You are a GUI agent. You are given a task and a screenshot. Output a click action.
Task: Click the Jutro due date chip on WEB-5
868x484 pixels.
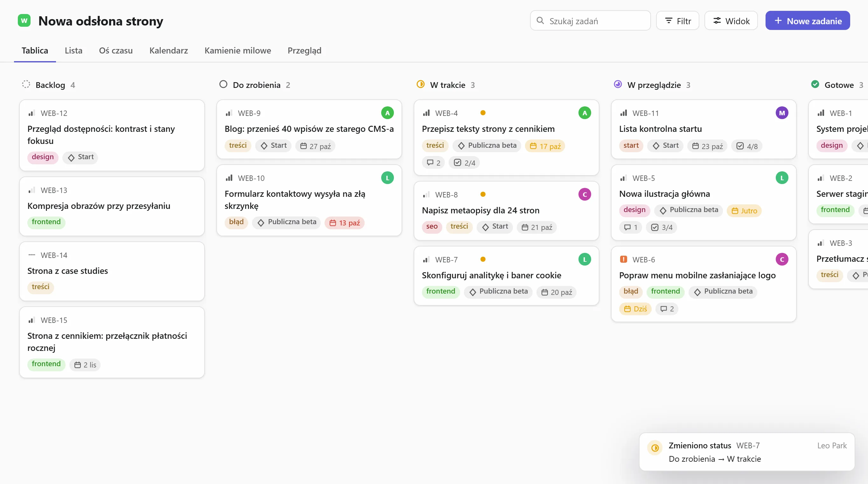click(x=744, y=211)
